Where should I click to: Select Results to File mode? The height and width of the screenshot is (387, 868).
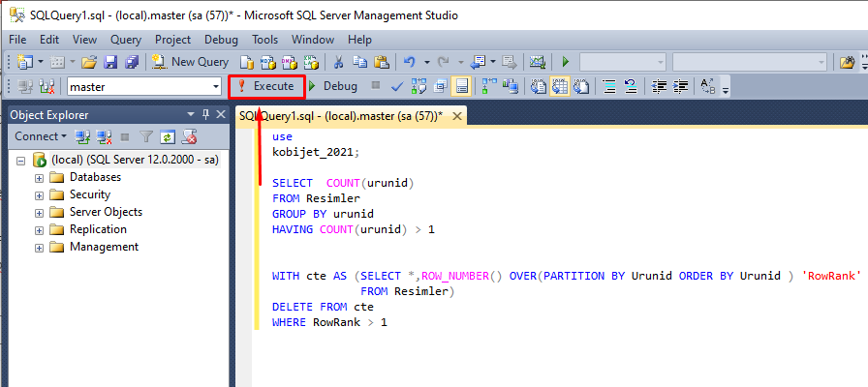tap(581, 86)
